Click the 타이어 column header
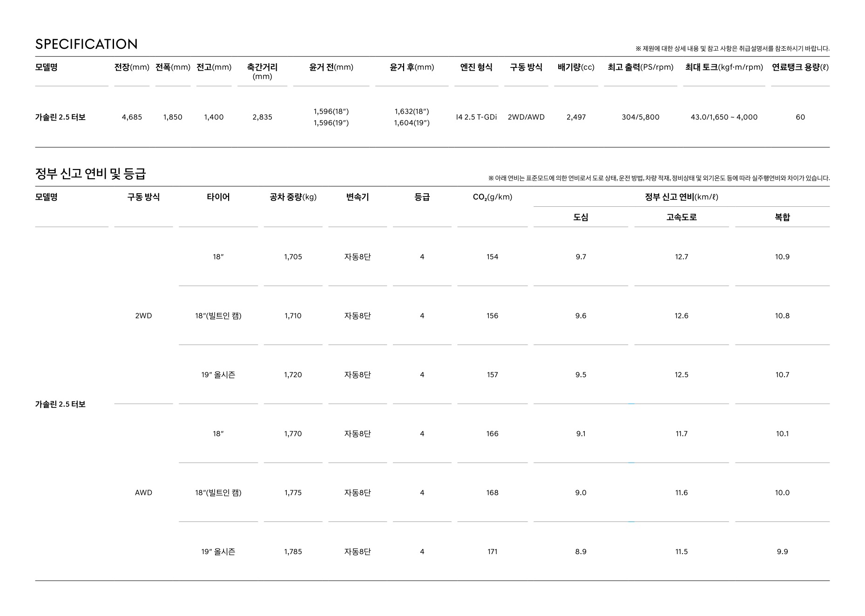Viewport: 865px width, 616px height. click(218, 197)
